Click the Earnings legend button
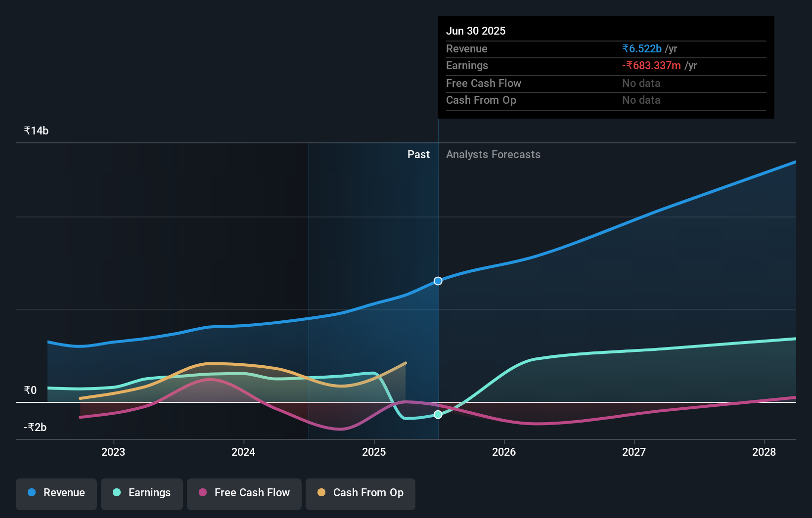 pyautogui.click(x=142, y=493)
